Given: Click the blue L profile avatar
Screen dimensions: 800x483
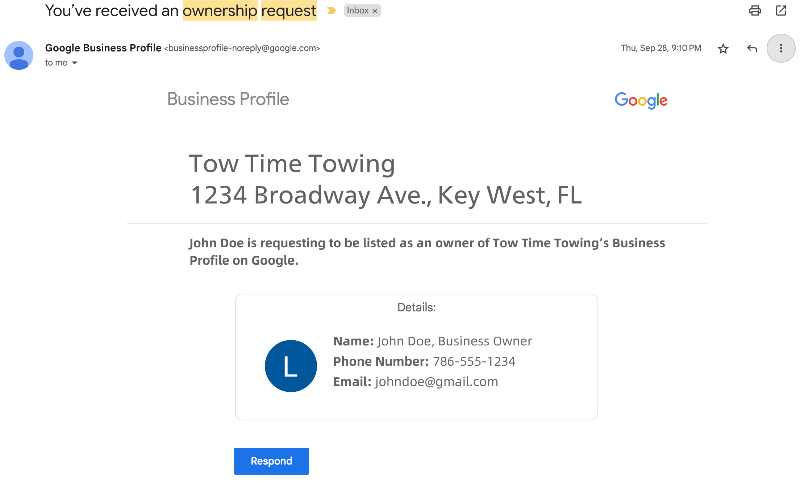Looking at the screenshot, I should pos(291,366).
